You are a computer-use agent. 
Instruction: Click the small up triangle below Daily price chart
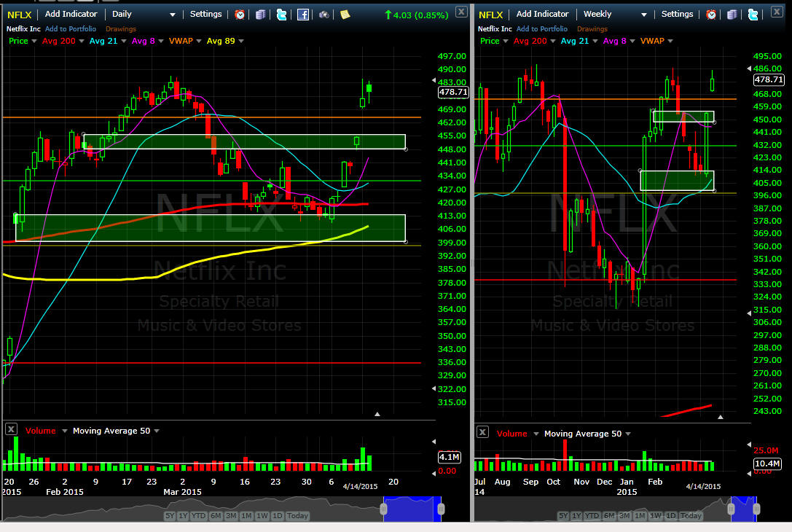pos(377,414)
